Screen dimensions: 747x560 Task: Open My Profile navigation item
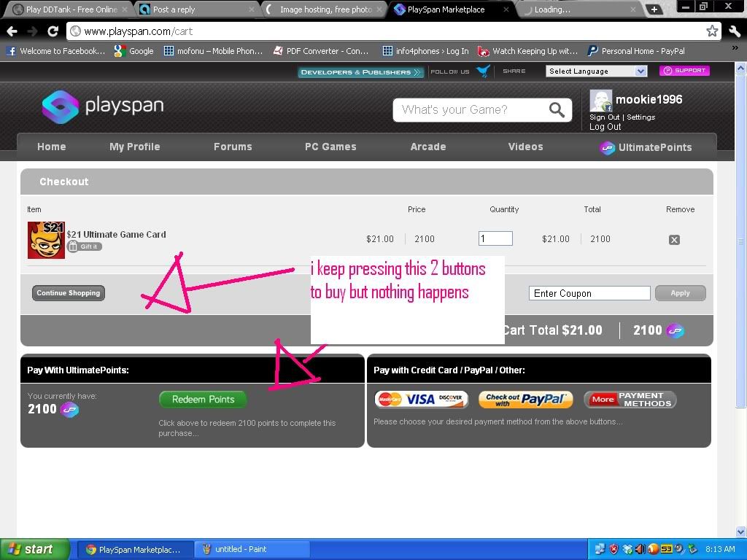click(135, 147)
